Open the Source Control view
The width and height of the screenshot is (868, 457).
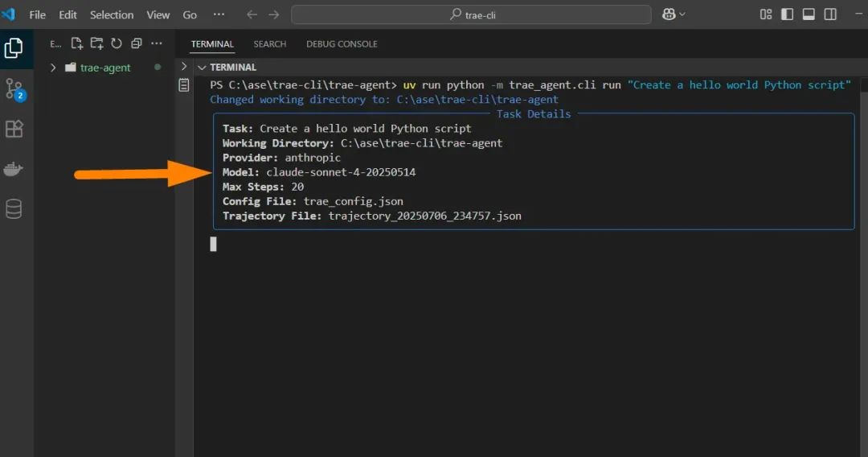pyautogui.click(x=14, y=89)
